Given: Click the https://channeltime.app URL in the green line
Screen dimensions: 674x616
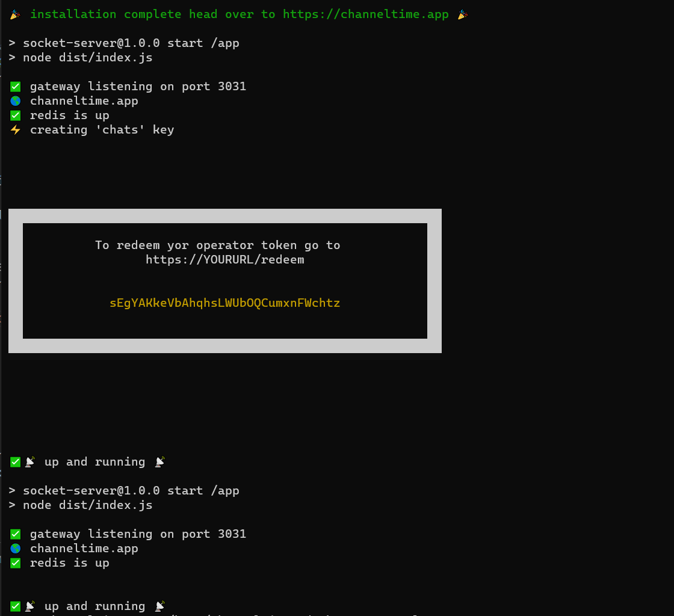Looking at the screenshot, I should point(365,14).
